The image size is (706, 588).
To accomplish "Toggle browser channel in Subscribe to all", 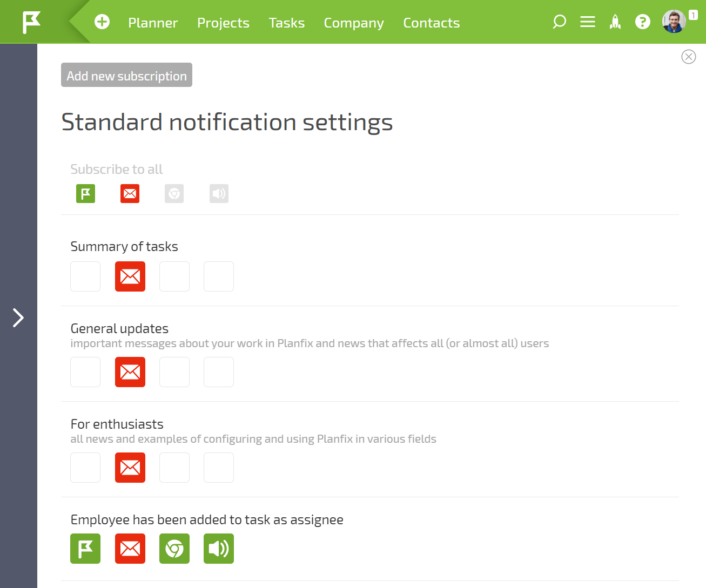I will [174, 193].
